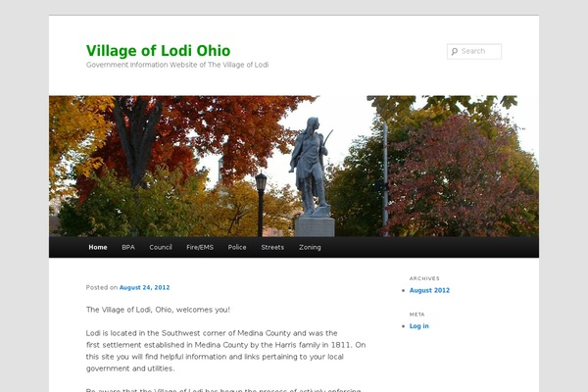
Task: Navigate to the Police page
Action: point(237,247)
